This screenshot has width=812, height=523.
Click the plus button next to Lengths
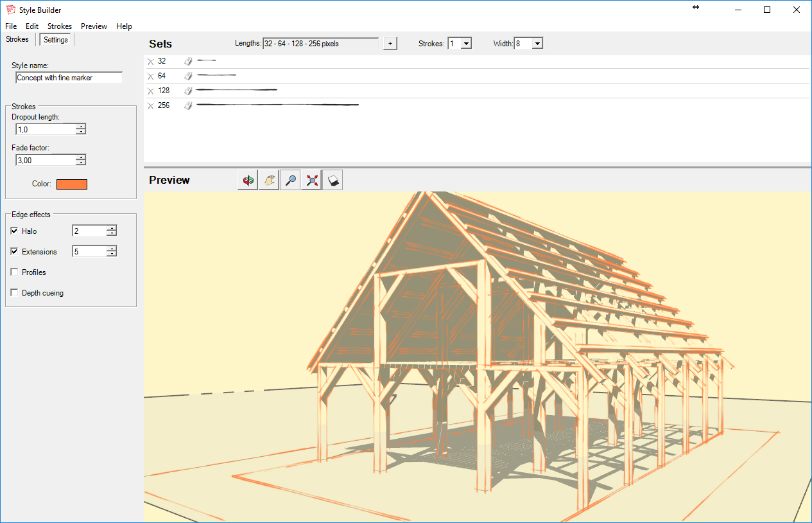[390, 44]
